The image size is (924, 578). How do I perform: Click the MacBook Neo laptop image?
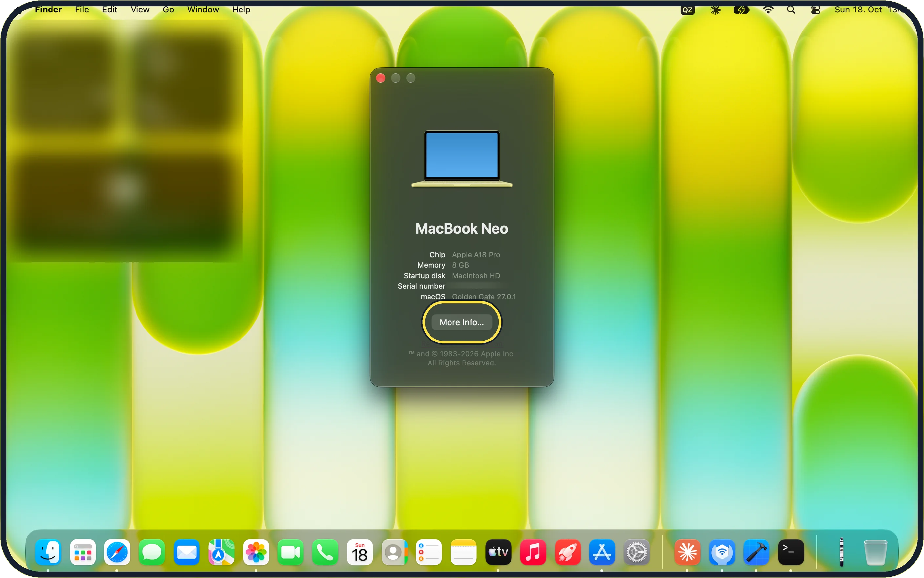tap(462, 159)
